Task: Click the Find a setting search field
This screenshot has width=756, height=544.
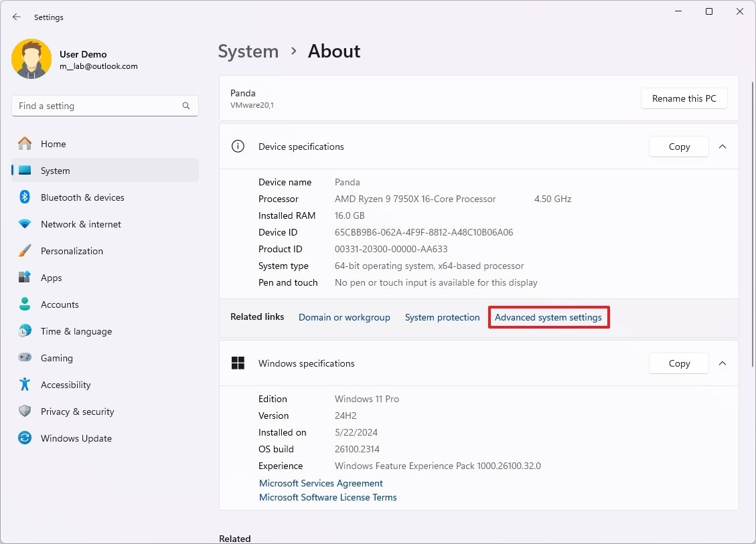Action: pos(104,106)
